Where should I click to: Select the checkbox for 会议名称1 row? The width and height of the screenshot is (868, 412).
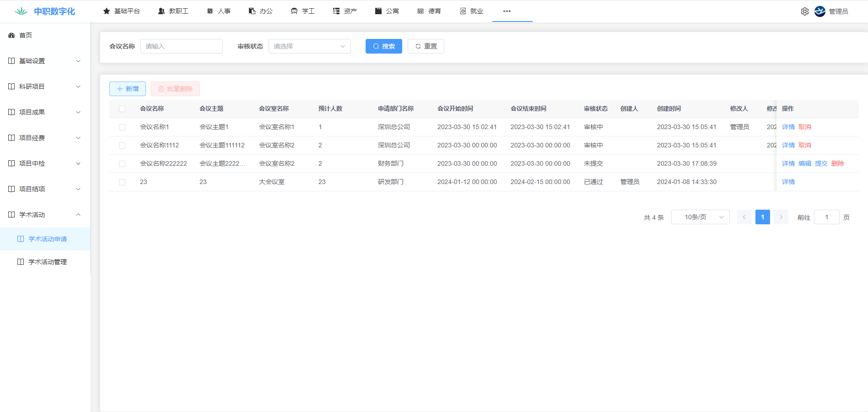point(122,127)
